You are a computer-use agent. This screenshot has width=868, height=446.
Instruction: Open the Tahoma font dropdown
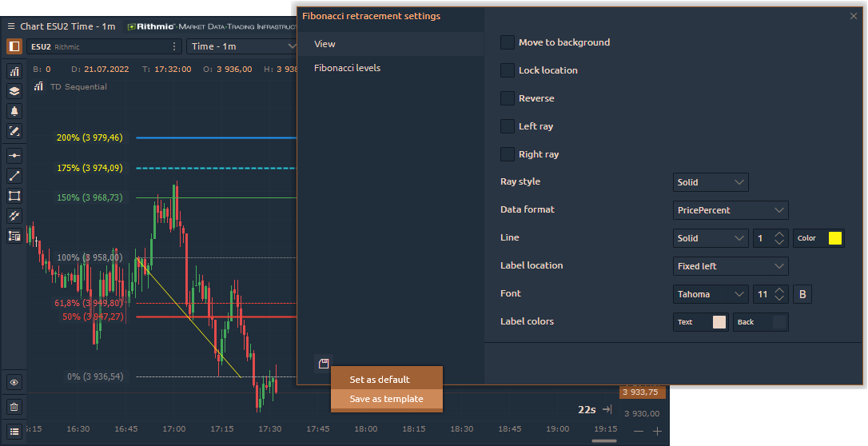pos(711,294)
